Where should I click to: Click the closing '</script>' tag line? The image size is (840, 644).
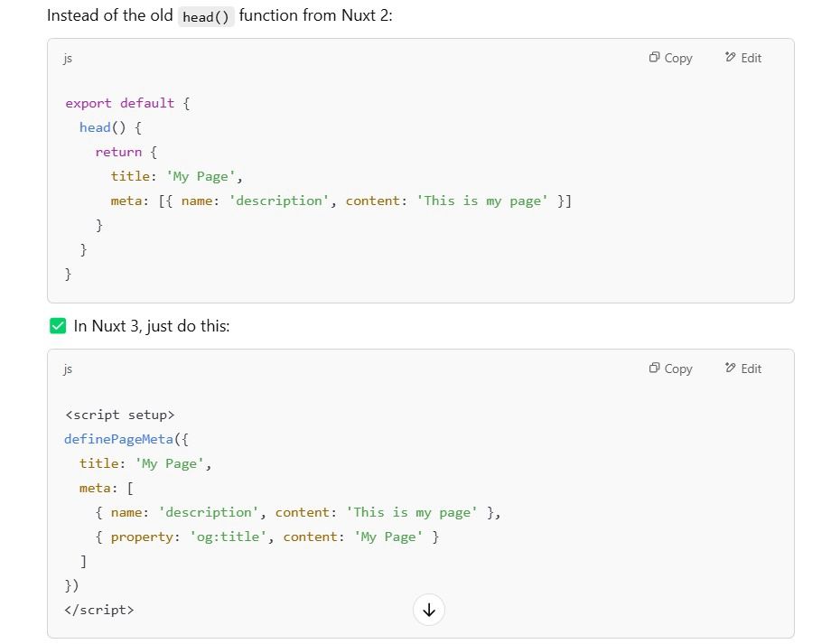[x=99, y=611]
